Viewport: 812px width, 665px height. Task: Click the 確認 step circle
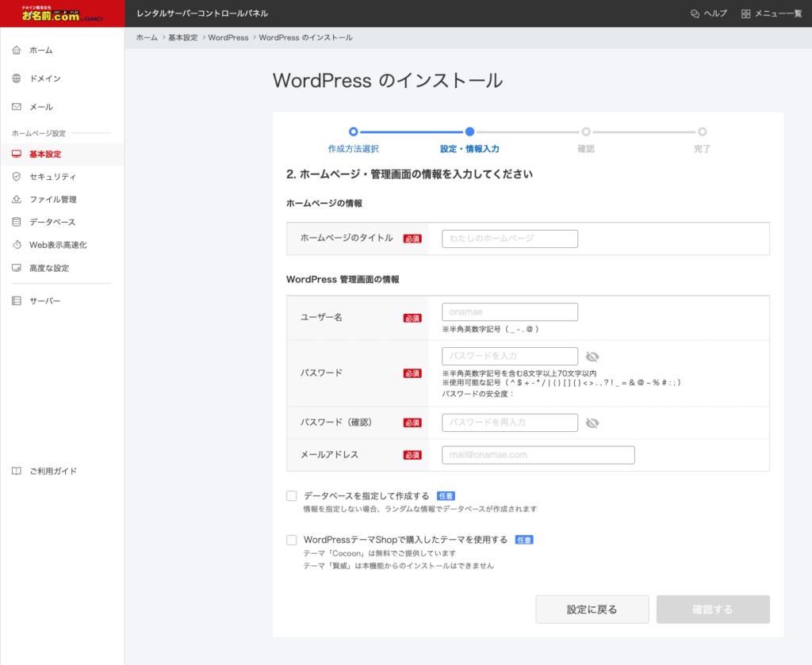point(586,132)
